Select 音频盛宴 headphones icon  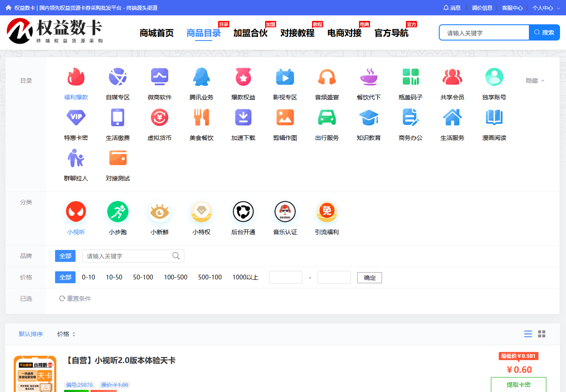click(327, 77)
